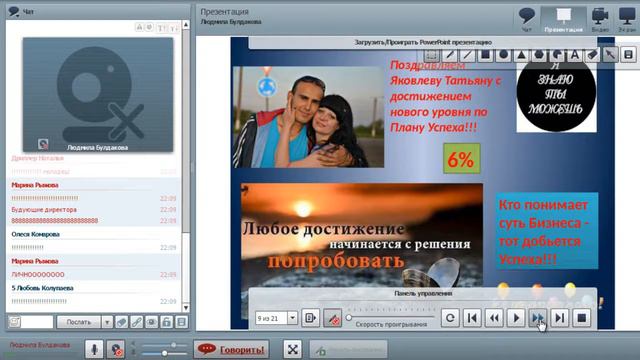
Task: Toggle the eye visibility icon in chat toolbar
Action: click(x=151, y=322)
